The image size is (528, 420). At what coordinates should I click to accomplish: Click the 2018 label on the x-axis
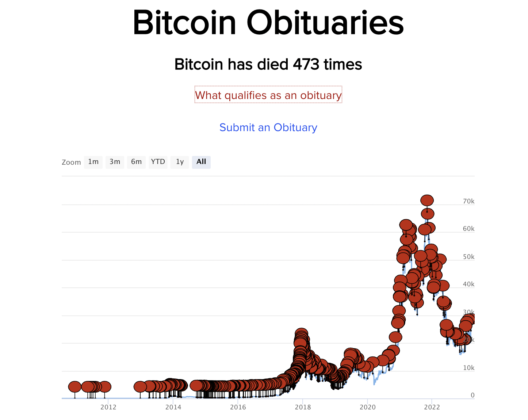[x=303, y=407]
